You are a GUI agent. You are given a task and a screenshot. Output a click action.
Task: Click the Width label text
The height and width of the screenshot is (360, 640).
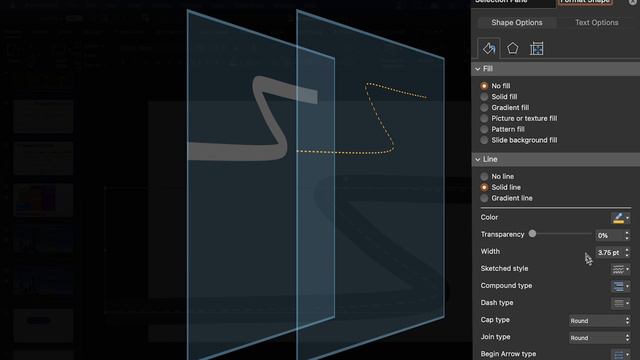pos(490,251)
